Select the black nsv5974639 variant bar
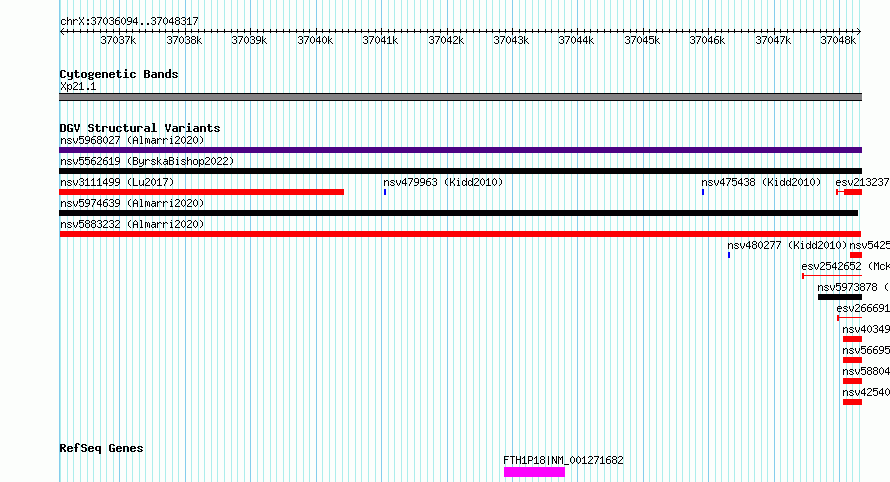 coord(459,213)
